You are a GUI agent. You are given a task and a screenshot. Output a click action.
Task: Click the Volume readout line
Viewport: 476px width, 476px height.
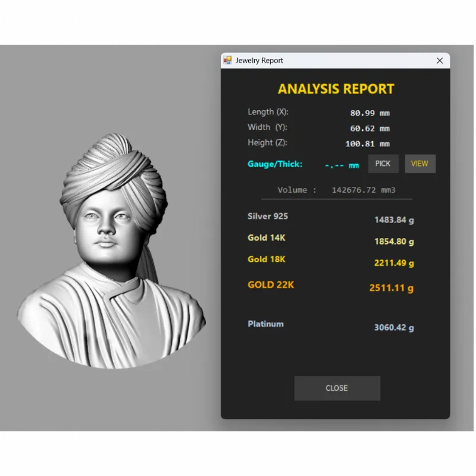(336, 190)
